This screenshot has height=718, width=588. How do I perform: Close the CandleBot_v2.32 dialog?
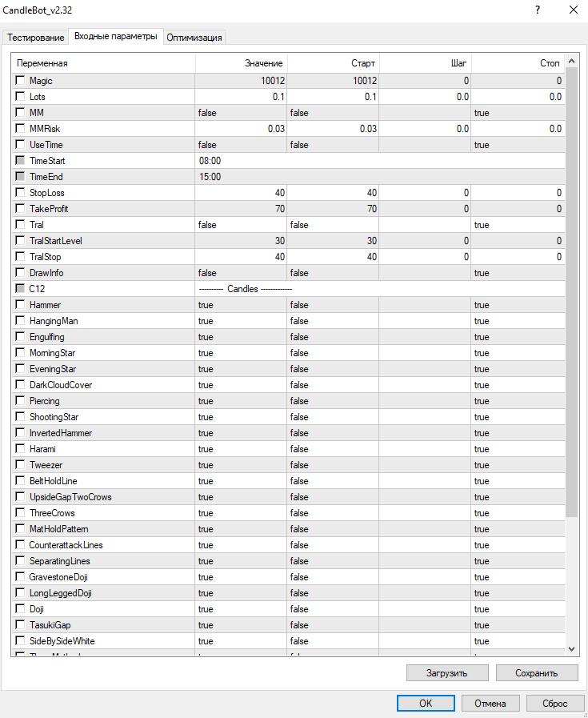coord(572,10)
